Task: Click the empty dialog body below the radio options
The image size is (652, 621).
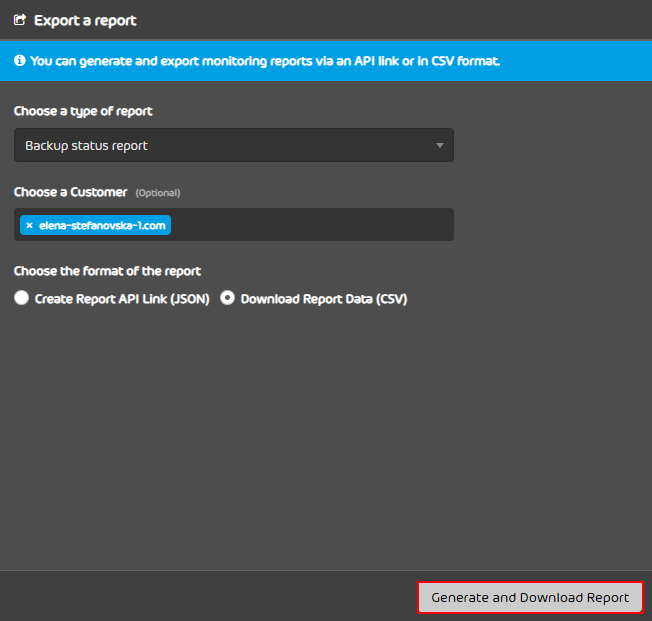Action: coord(326,437)
